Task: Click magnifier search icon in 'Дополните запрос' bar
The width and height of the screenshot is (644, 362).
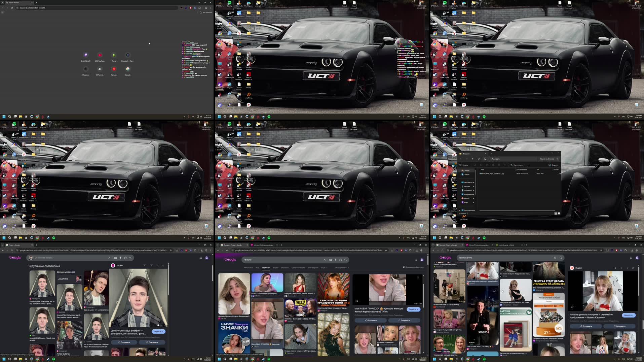Action: pos(130,258)
